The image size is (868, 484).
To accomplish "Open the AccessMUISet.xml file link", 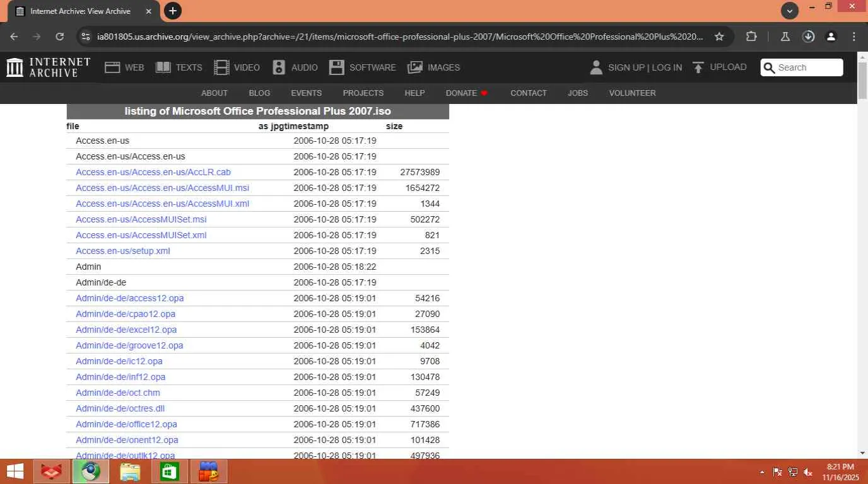I will [x=141, y=235].
